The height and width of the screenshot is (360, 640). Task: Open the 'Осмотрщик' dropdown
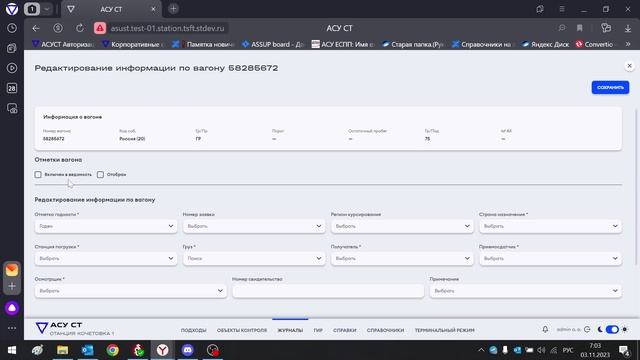131,291
